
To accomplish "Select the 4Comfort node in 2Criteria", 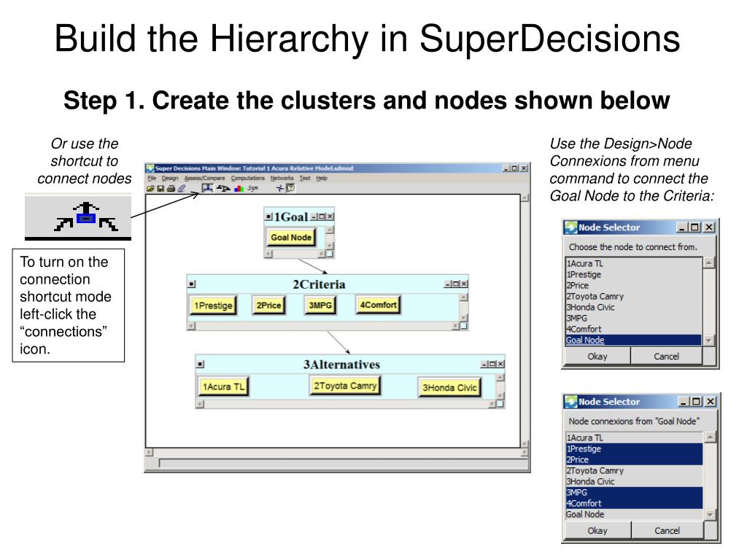I will click(x=379, y=305).
